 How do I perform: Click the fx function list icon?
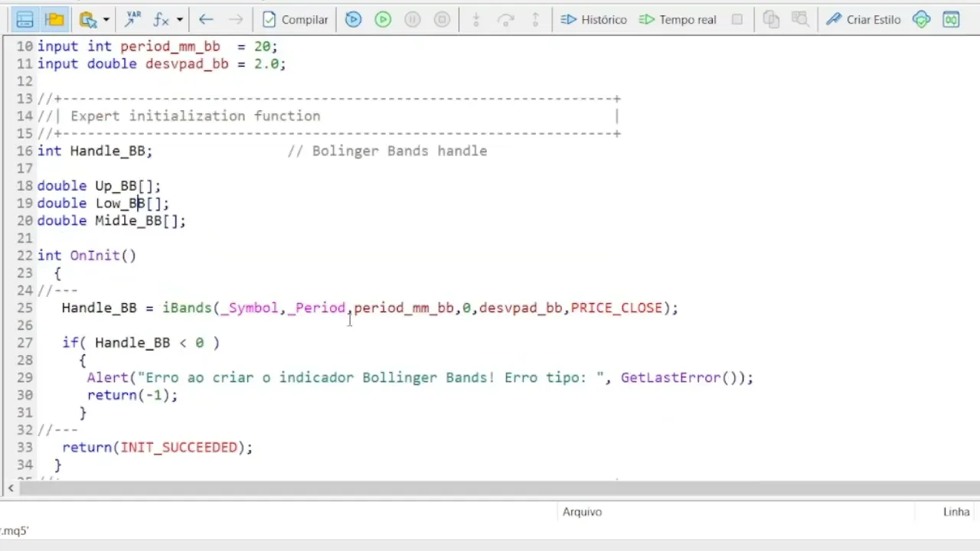point(161,19)
